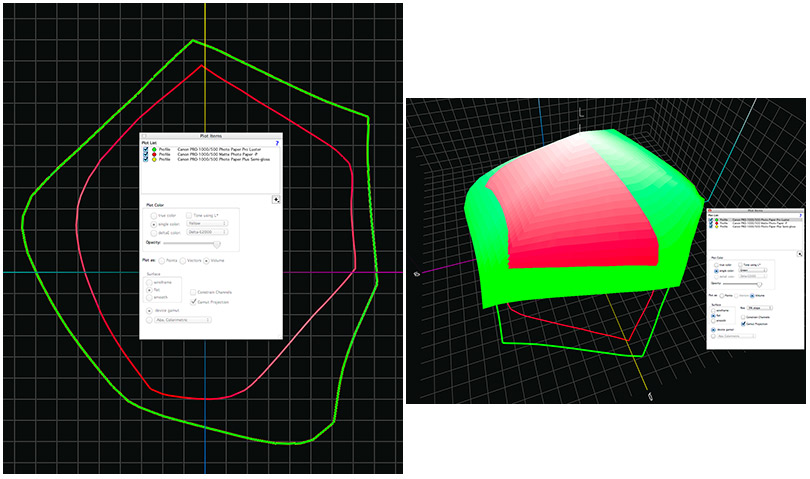Click the add plot item button in left panel
Viewport: 810px width, 479px height.
pyautogui.click(x=276, y=199)
